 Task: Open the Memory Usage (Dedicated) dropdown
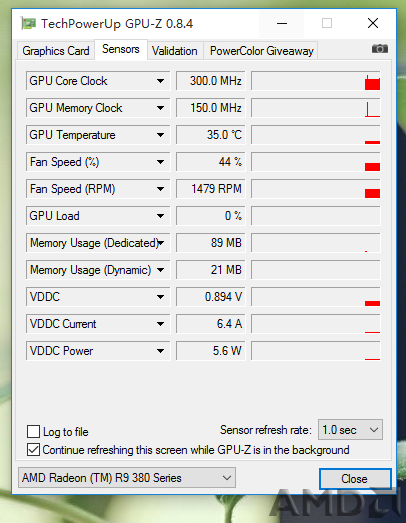pyautogui.click(x=98, y=243)
